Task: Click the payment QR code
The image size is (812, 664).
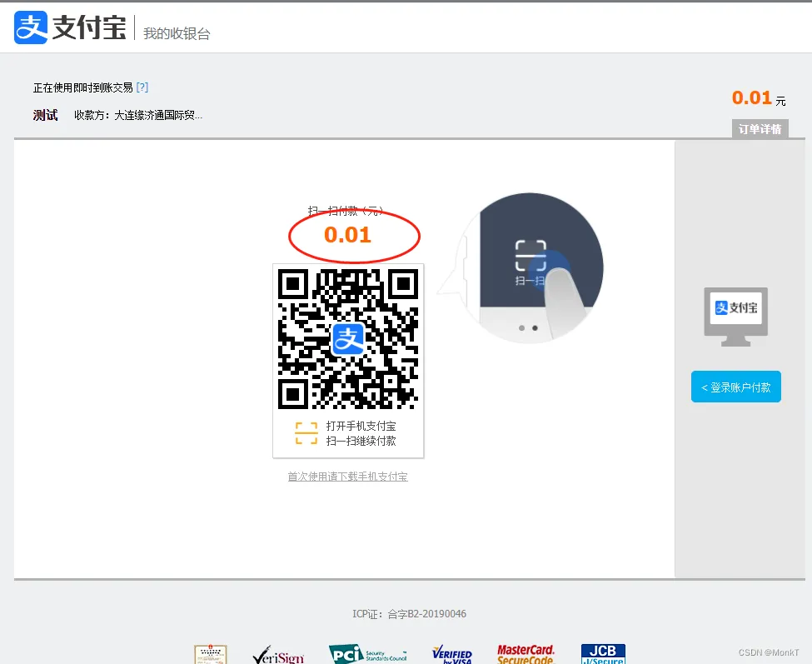Action: click(348, 339)
